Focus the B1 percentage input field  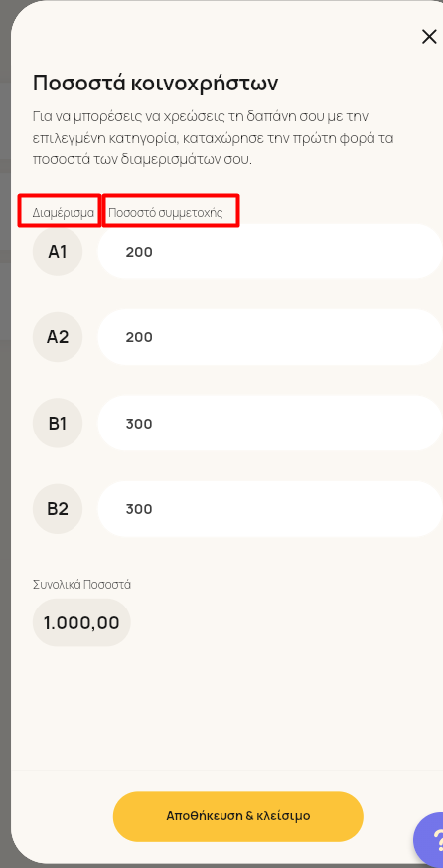[270, 423]
